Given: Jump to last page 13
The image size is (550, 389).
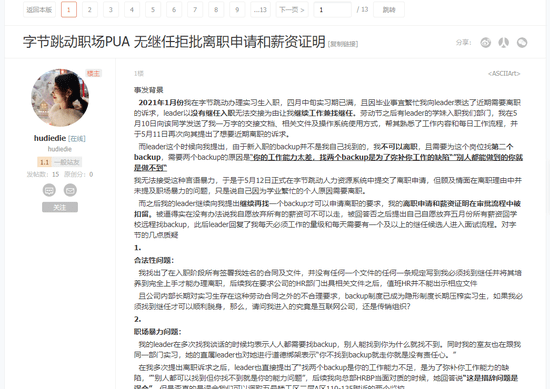Looking at the screenshot, I should coord(260,10).
